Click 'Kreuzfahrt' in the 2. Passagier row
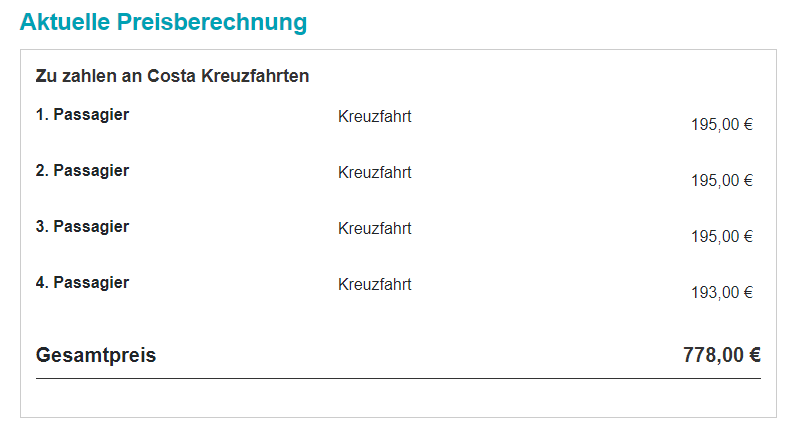 tap(375, 173)
